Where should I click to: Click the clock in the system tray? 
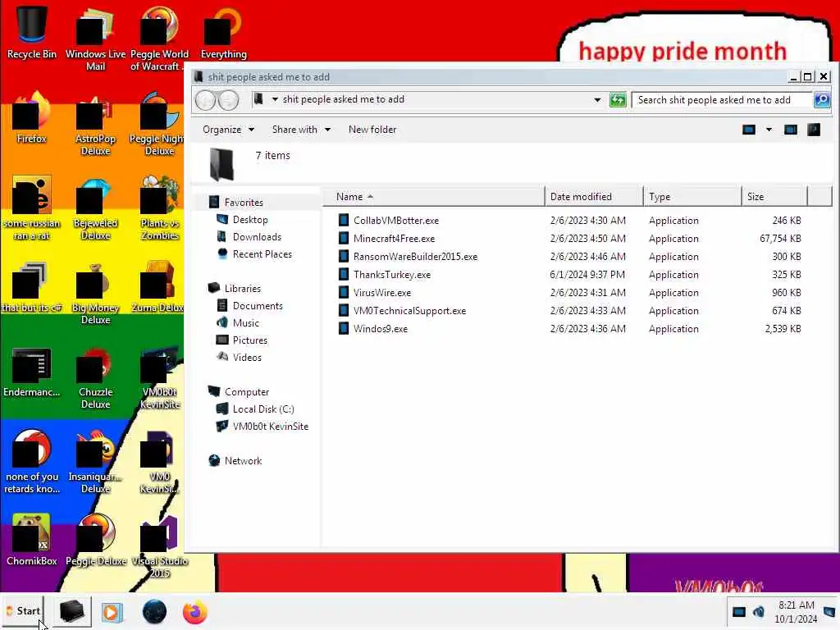coord(796,612)
